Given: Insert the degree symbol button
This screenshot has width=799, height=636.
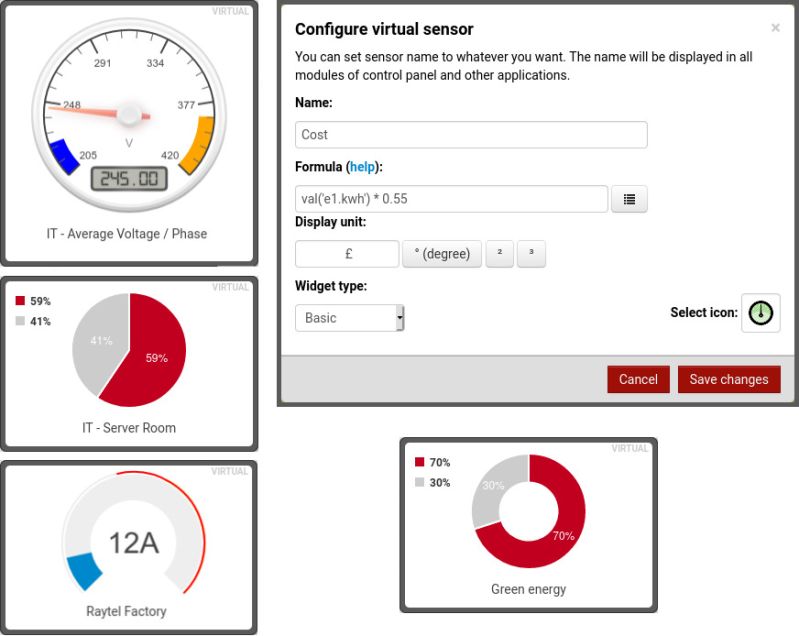Looking at the screenshot, I should pyautogui.click(x=442, y=254).
